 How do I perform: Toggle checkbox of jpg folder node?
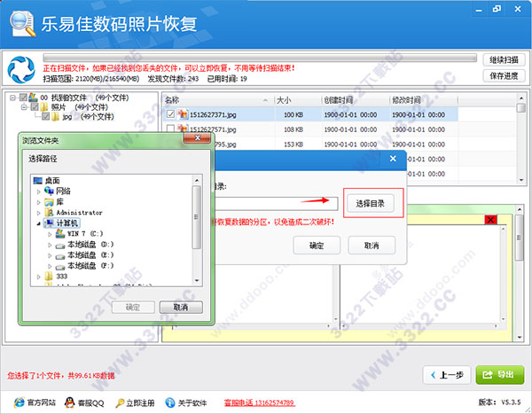[46, 117]
